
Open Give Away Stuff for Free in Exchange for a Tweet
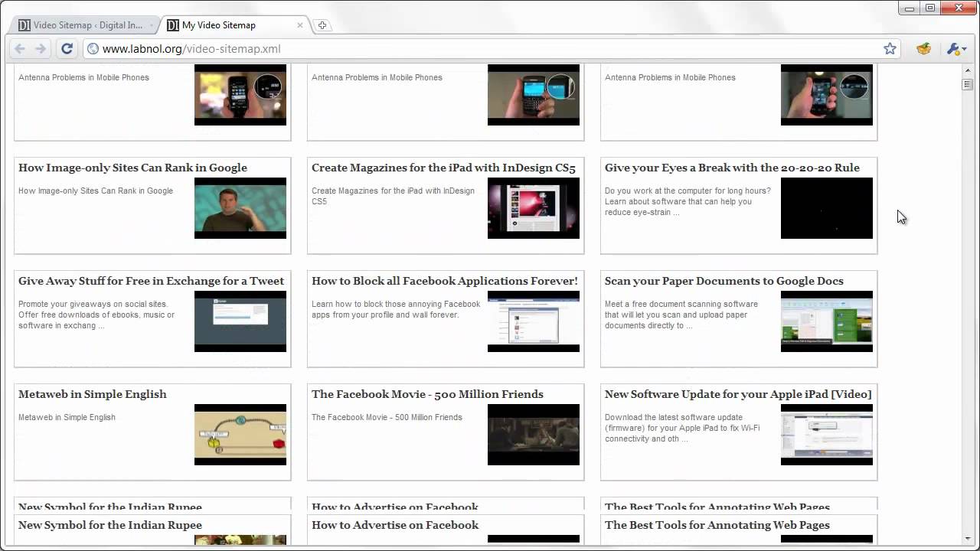pyautogui.click(x=151, y=281)
